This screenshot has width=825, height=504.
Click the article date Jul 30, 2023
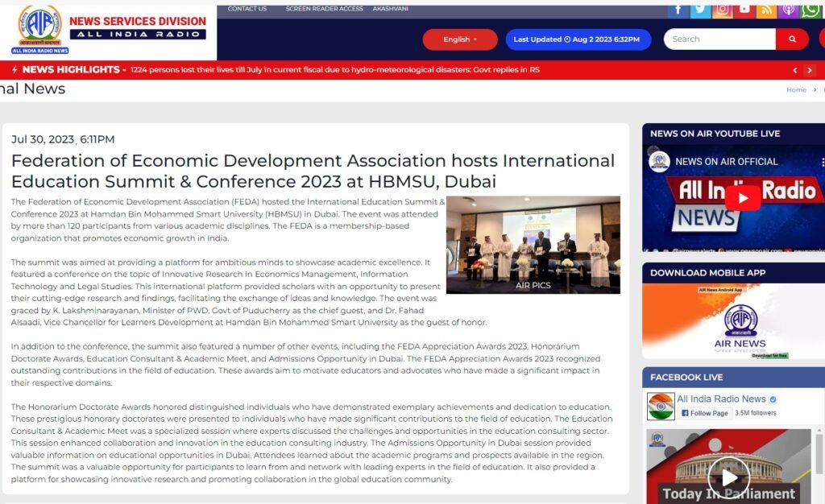(x=63, y=139)
